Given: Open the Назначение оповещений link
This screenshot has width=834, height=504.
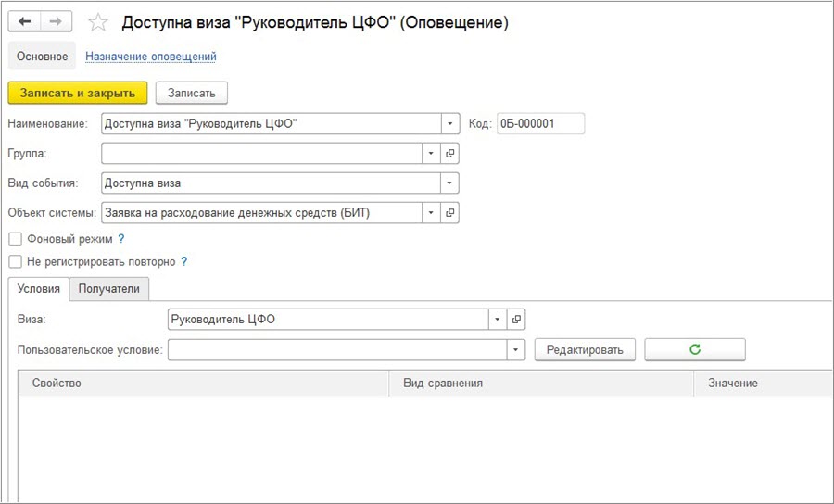Looking at the screenshot, I should (x=150, y=57).
